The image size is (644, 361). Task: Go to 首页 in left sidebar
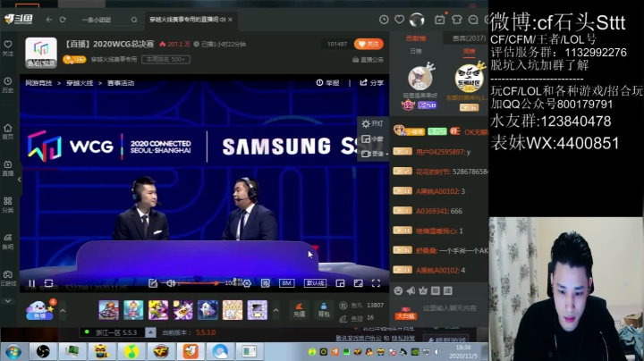point(8,131)
